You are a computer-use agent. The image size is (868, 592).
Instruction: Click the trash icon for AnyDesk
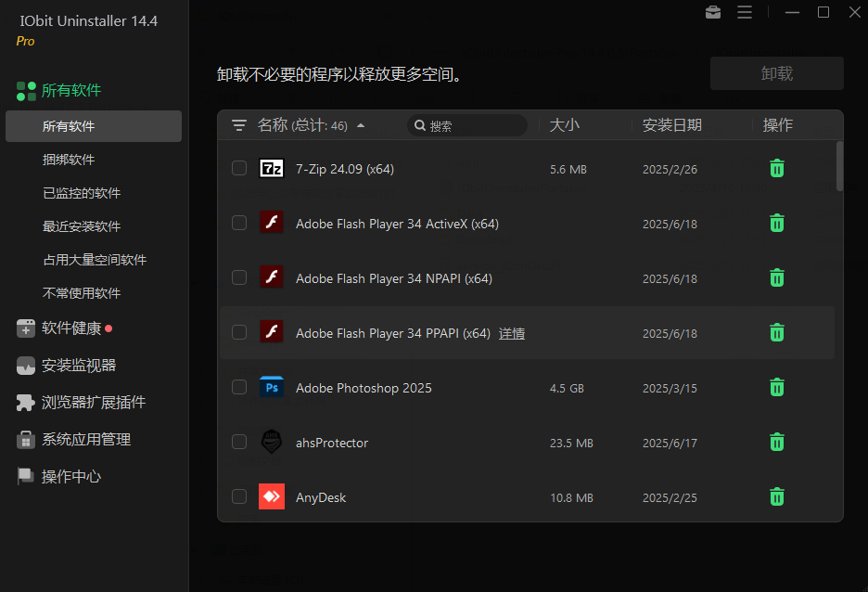777,497
